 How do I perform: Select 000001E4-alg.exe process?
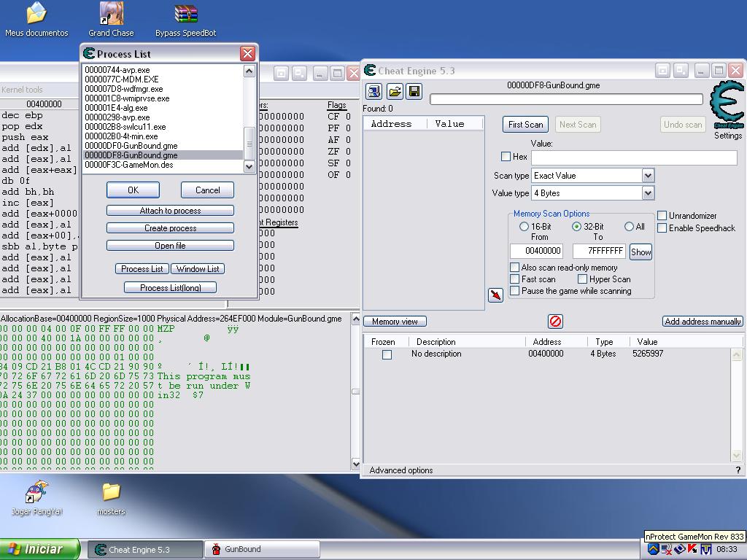tap(163, 108)
